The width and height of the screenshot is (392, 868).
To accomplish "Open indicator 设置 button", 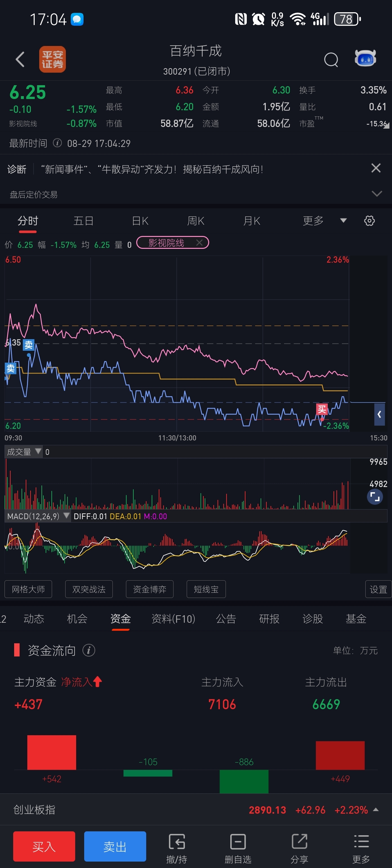I will pos(378,589).
